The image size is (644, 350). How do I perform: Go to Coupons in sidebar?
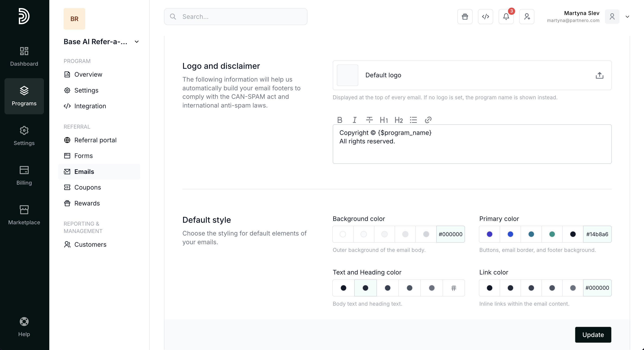(87, 187)
